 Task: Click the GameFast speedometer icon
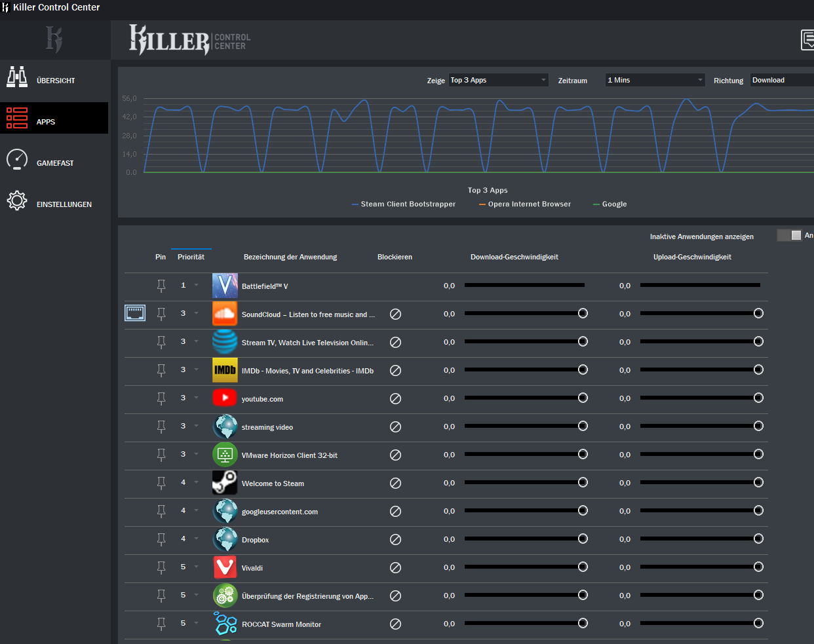click(x=17, y=159)
